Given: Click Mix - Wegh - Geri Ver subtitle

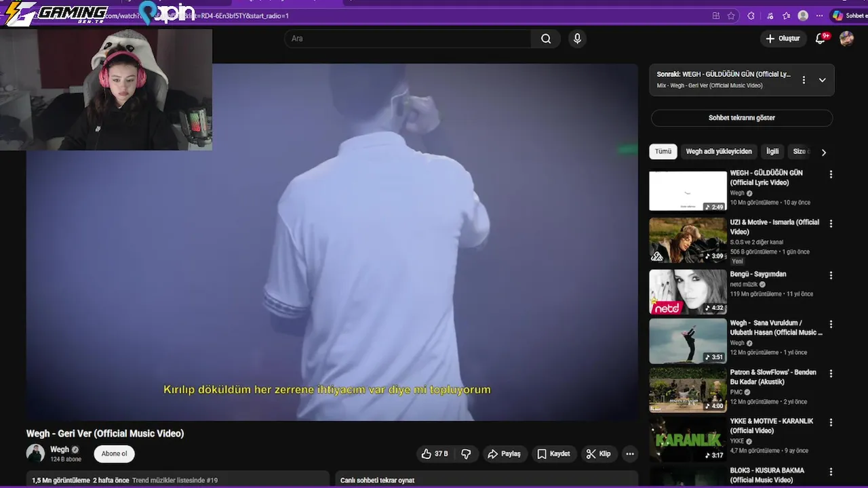Looking at the screenshot, I should [709, 85].
